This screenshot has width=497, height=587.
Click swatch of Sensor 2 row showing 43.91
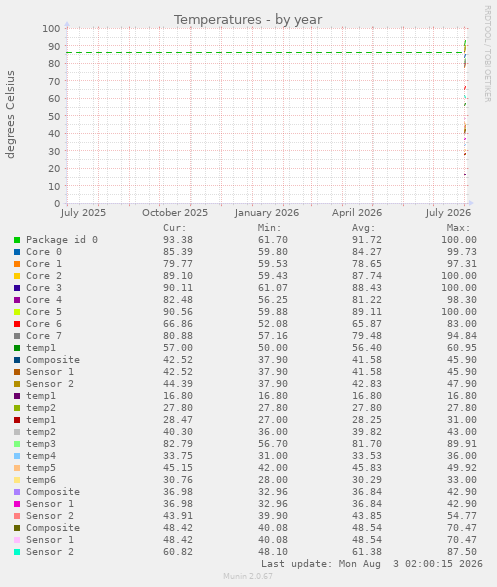point(17,515)
